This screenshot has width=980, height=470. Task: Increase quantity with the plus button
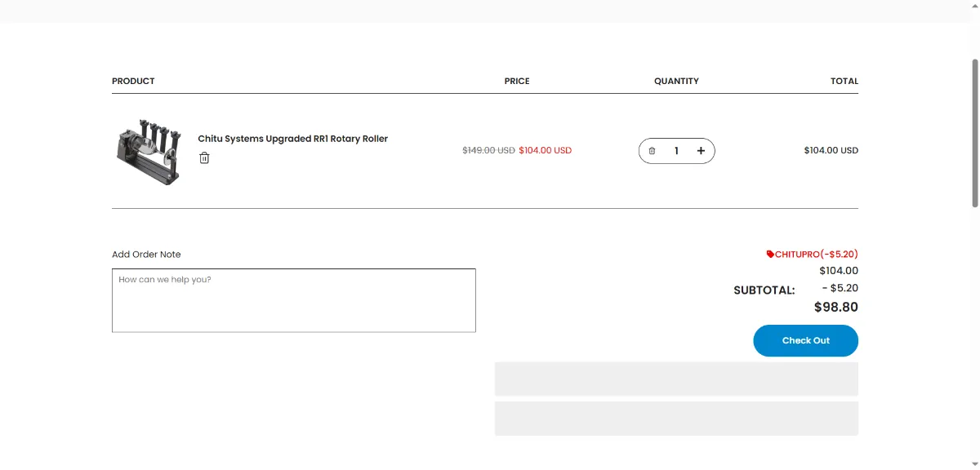[x=701, y=151]
